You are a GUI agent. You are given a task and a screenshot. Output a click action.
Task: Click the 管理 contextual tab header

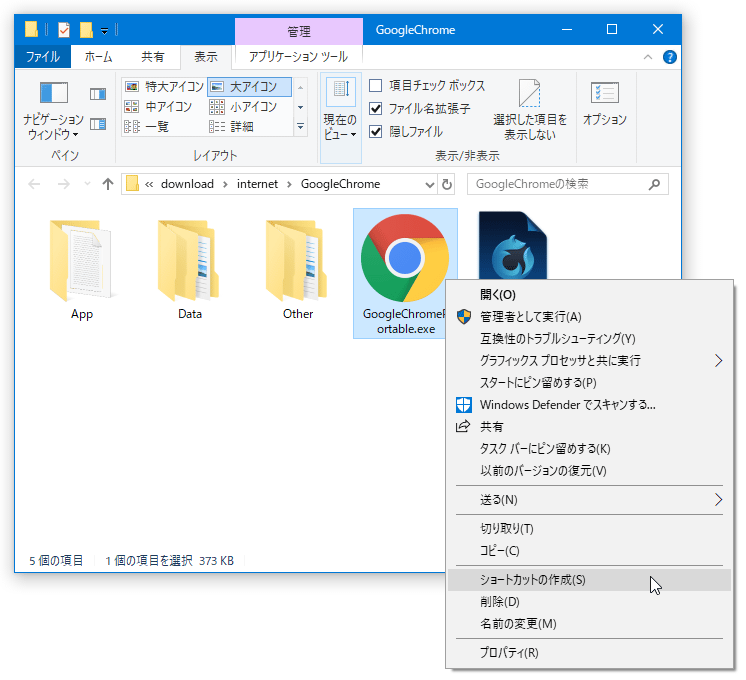tap(299, 31)
